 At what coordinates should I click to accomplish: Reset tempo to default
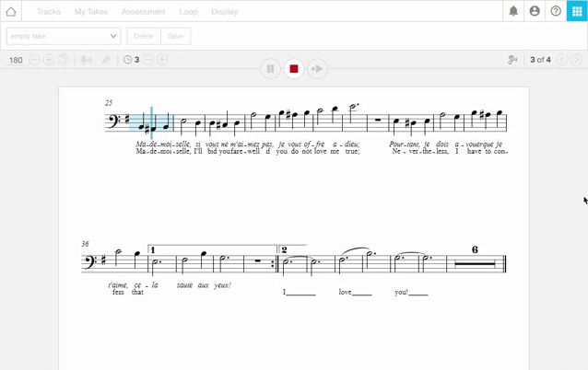63,60
